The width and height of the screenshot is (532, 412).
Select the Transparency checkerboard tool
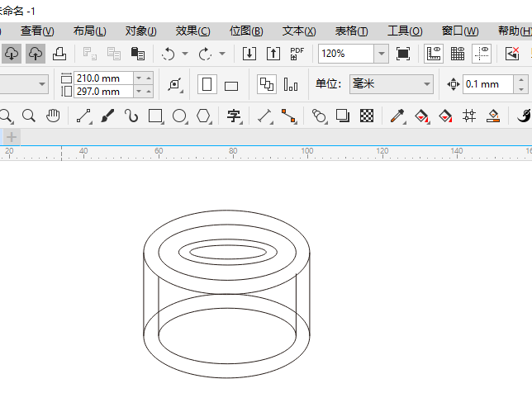coord(368,116)
